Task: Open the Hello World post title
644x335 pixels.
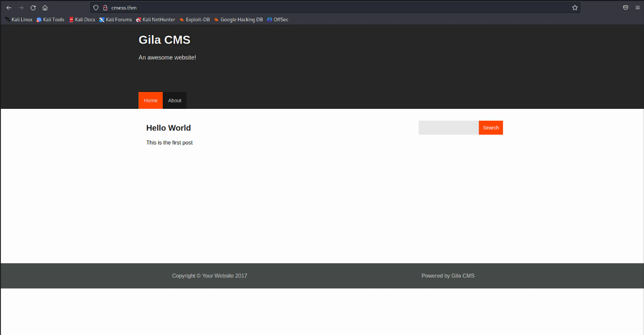Action: click(168, 128)
